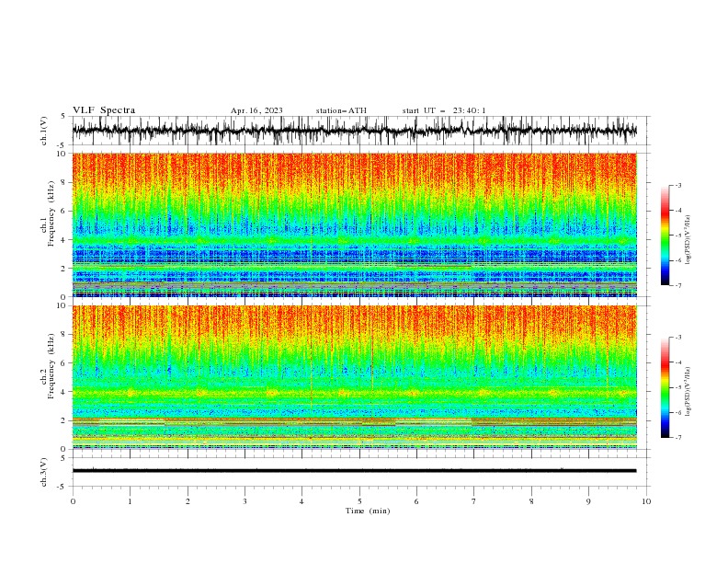The height and width of the screenshot is (563, 728).
Task: Click the time axis tick label "4"
Action: (301, 501)
